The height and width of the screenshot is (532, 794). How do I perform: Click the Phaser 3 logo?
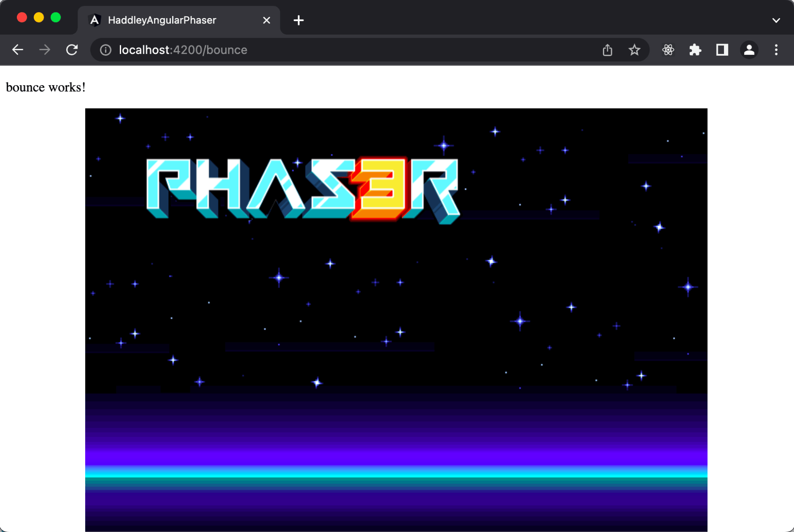coord(303,190)
